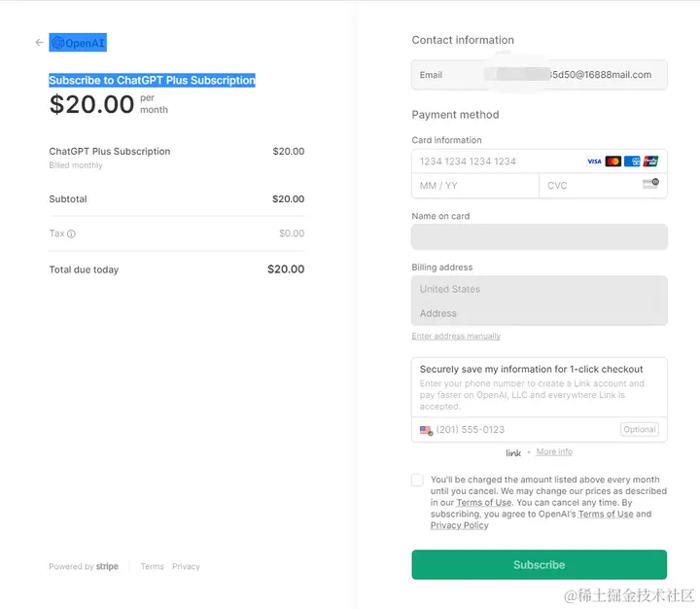The image size is (700, 609).
Task: Click the Terms link in footer
Action: coord(152,567)
